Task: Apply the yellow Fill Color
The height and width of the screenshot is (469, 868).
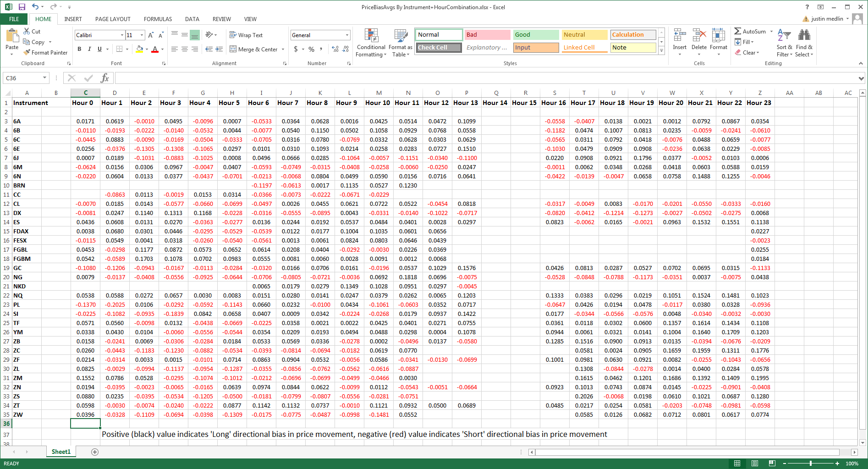Action: tap(140, 49)
